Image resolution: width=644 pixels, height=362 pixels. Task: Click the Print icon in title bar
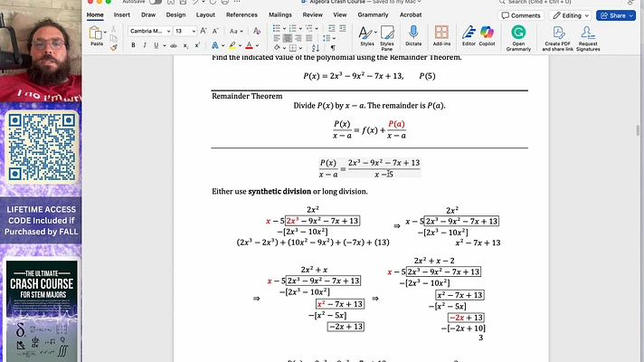[224, 2]
